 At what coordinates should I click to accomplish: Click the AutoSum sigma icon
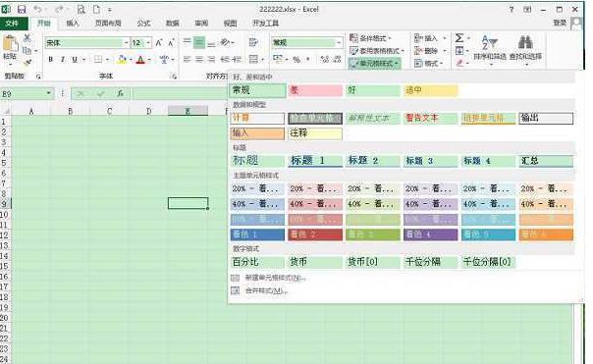pyautogui.click(x=459, y=38)
